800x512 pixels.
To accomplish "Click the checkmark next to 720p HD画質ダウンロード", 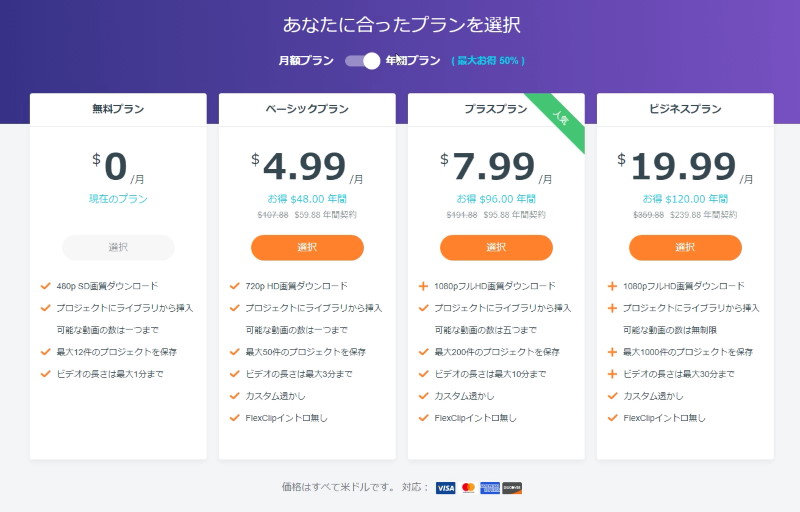I will click(x=235, y=286).
